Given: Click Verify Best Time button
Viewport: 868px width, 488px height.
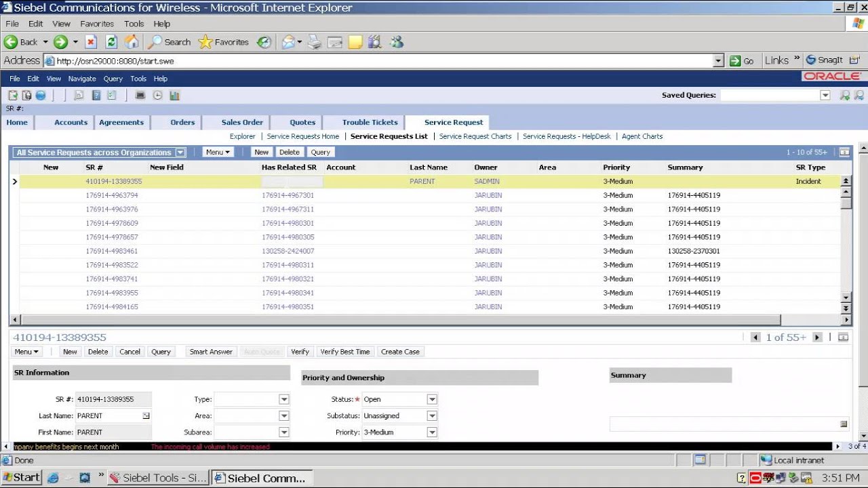Looking at the screenshot, I should coord(345,352).
